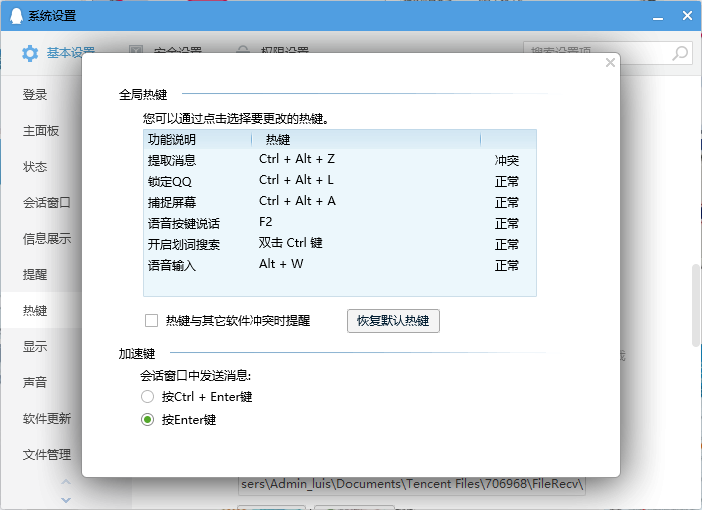Select the 按Enter键 radio option

(148, 420)
